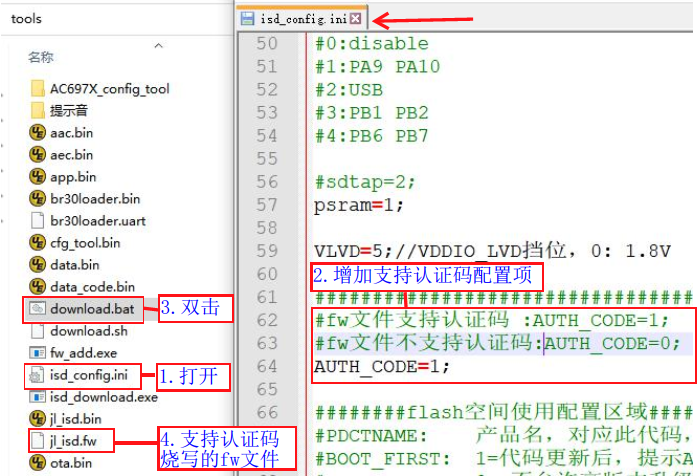Click line number 57 in the gutter
The image size is (700, 476).
[267, 205]
